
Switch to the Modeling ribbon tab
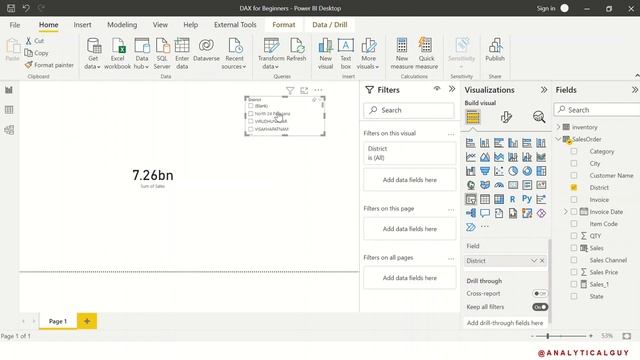tap(122, 25)
